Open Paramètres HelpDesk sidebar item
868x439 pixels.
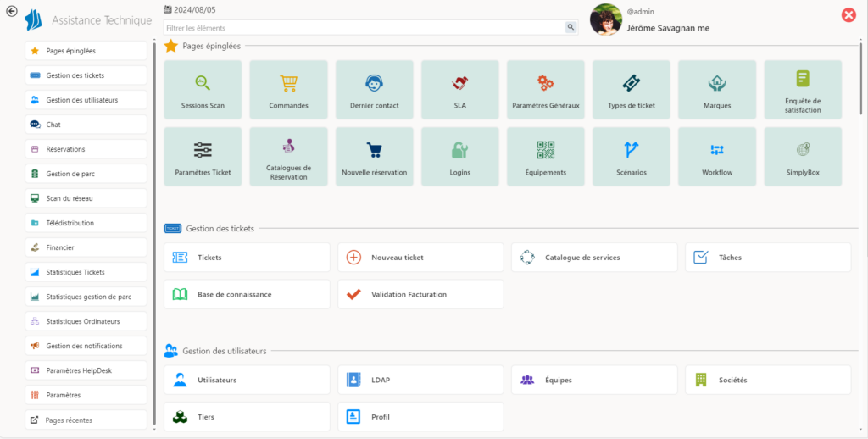pyautogui.click(x=86, y=370)
